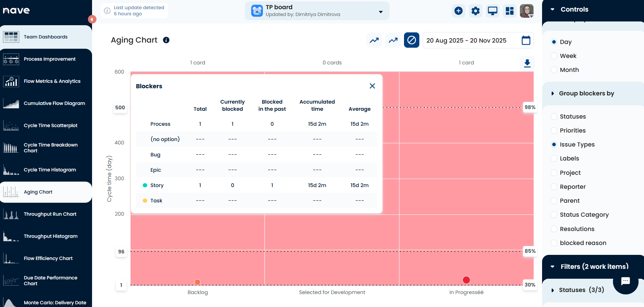Choose Priorities for grouping blockers
644x307 pixels.
[554, 131]
